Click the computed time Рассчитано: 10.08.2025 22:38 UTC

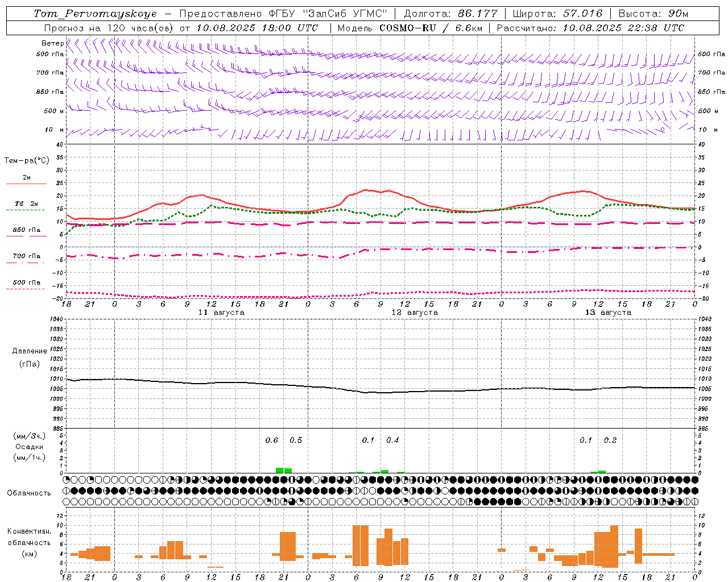tap(590, 28)
